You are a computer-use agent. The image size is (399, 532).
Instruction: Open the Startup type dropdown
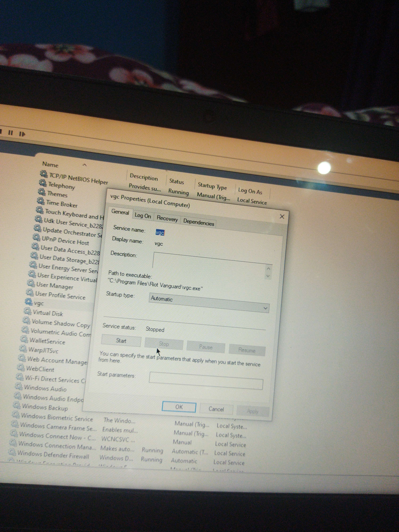[x=209, y=303]
